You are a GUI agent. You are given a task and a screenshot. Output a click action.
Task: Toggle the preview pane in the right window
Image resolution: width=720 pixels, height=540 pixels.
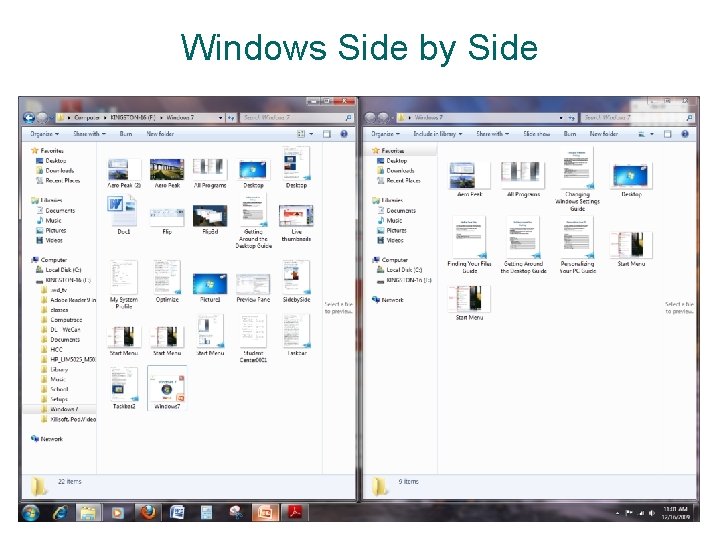tap(668, 134)
